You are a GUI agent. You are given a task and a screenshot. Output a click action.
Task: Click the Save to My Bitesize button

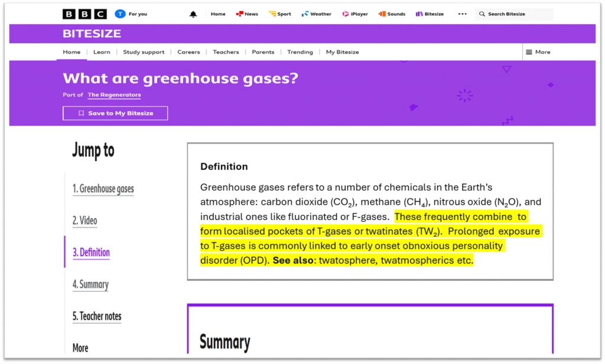pos(115,113)
